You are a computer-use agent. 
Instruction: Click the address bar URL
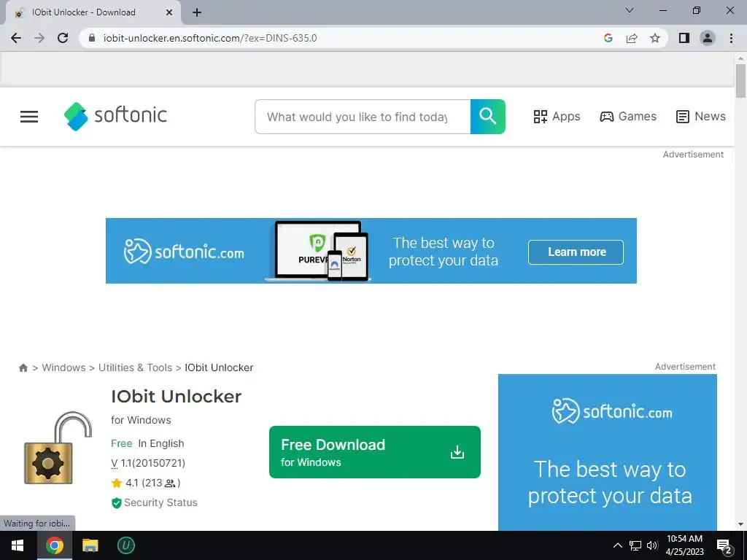(210, 38)
